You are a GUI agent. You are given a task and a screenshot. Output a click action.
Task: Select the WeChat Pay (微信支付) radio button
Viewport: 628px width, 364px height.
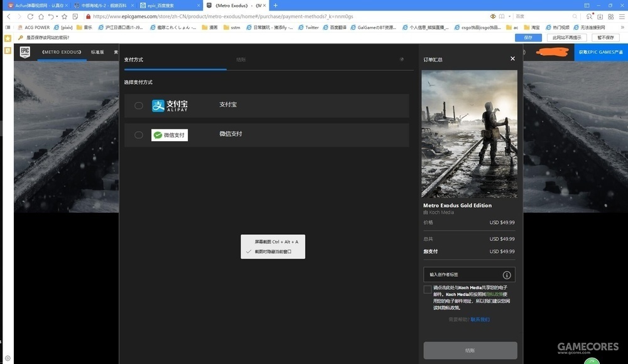pos(139,135)
